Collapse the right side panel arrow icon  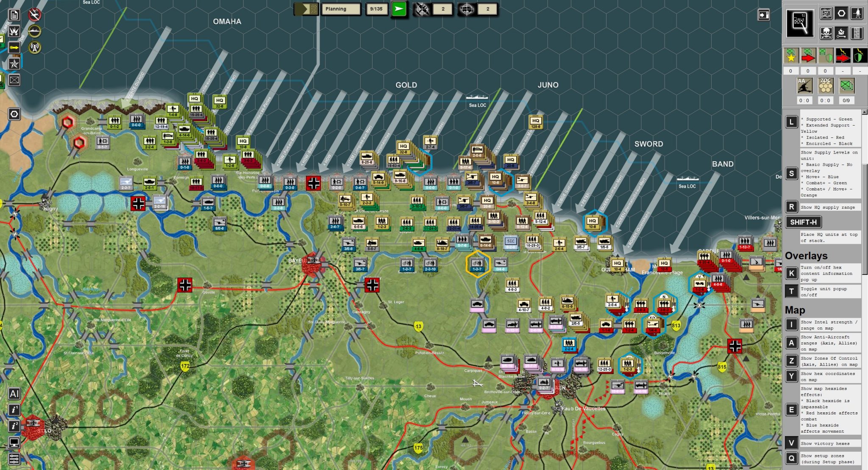click(763, 15)
